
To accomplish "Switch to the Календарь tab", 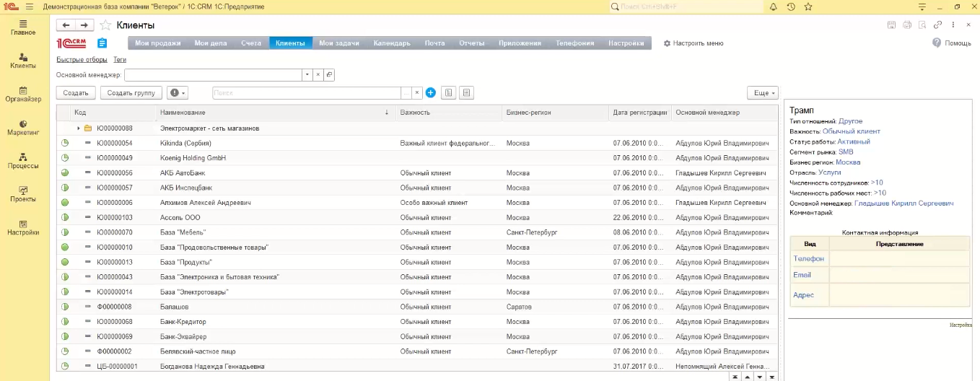I will [x=392, y=43].
